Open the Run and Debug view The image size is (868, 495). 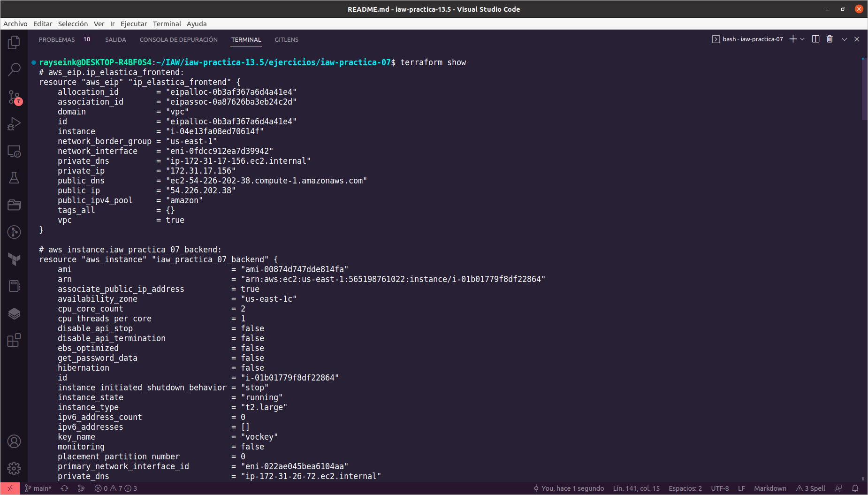[x=14, y=124]
